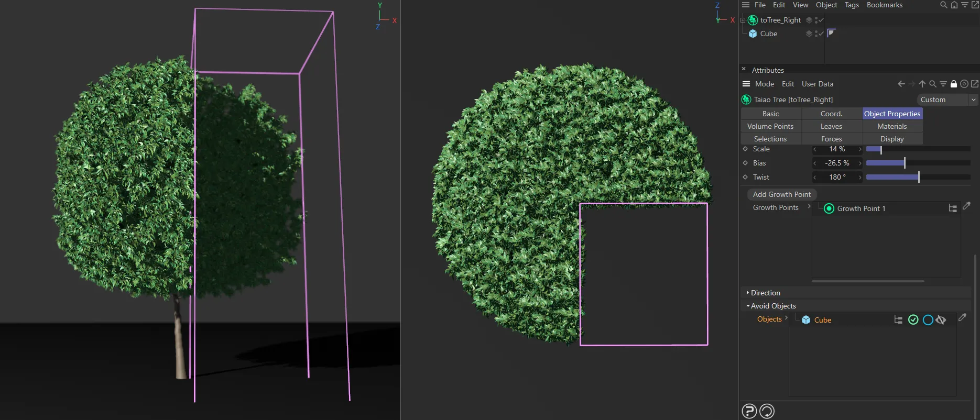Go up one level in Attributes
Viewport: 980px width, 420px height.
(922, 84)
